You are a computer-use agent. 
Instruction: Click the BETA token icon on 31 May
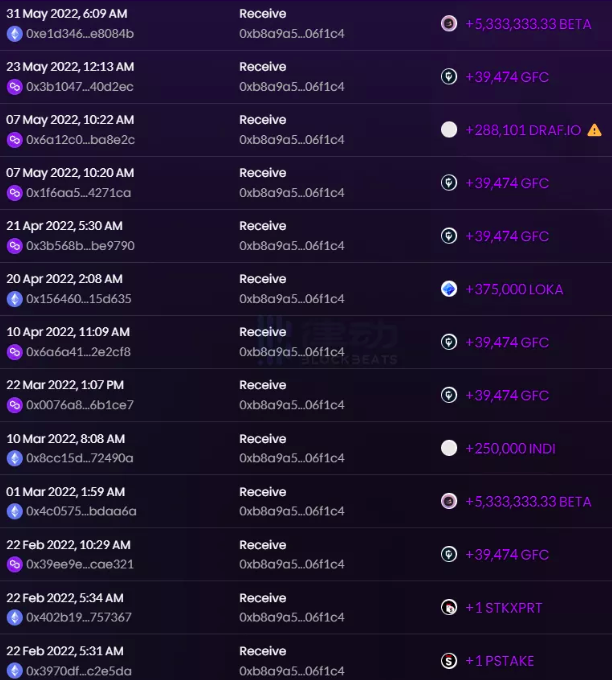coord(449,23)
